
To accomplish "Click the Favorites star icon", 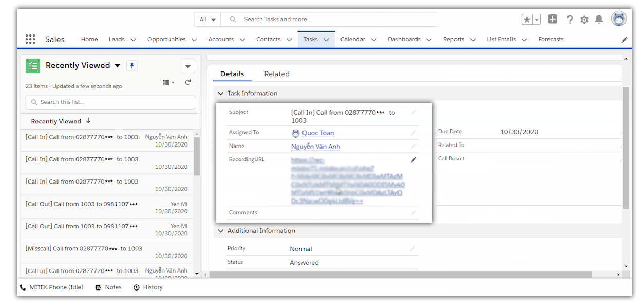I will point(527,20).
